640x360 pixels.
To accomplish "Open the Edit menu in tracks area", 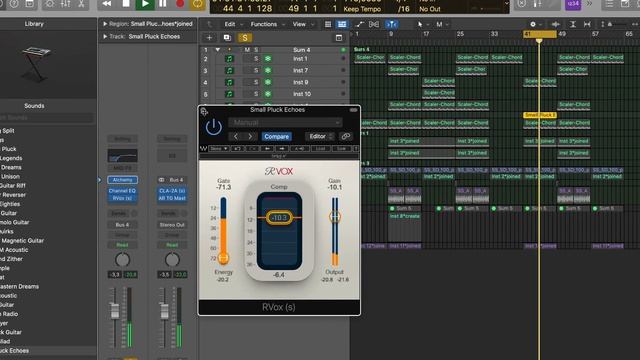I will (232, 24).
